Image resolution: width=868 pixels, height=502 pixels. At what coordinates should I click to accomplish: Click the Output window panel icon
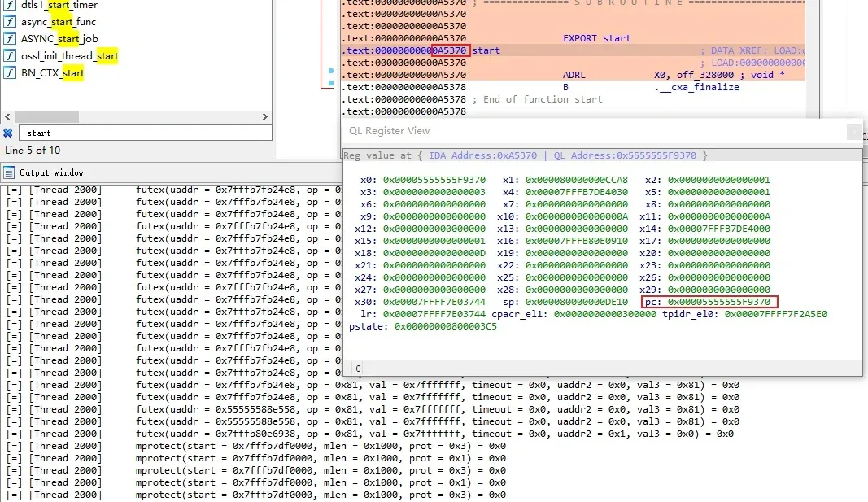9,172
